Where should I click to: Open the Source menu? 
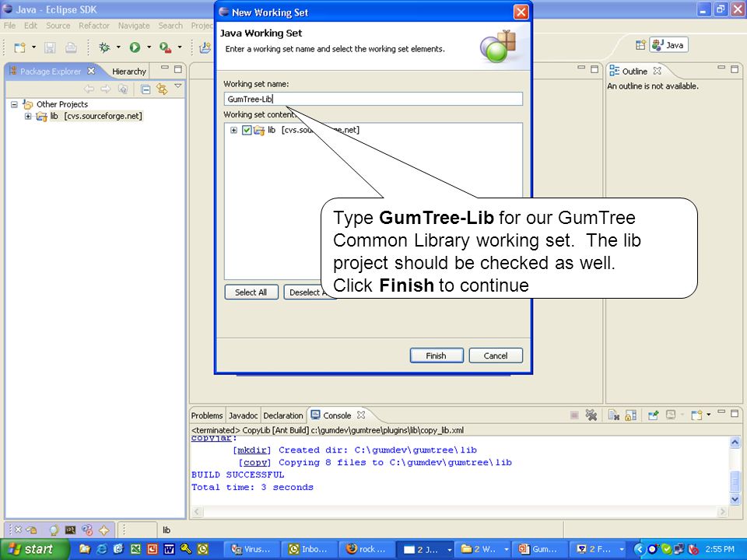[58, 26]
